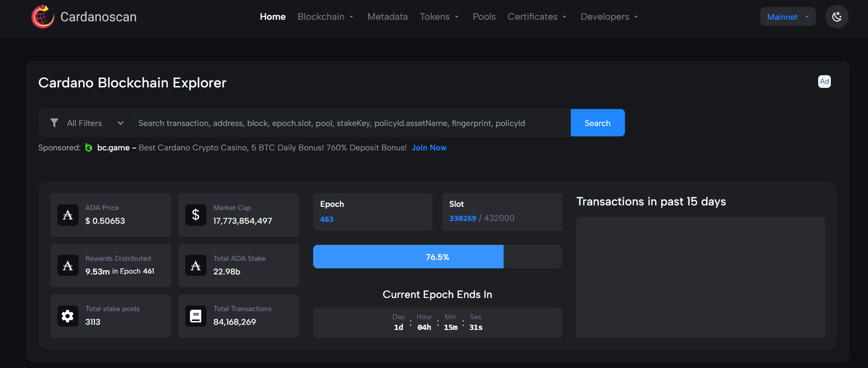Expand the Blockchain menu
868x368 pixels.
(x=325, y=17)
